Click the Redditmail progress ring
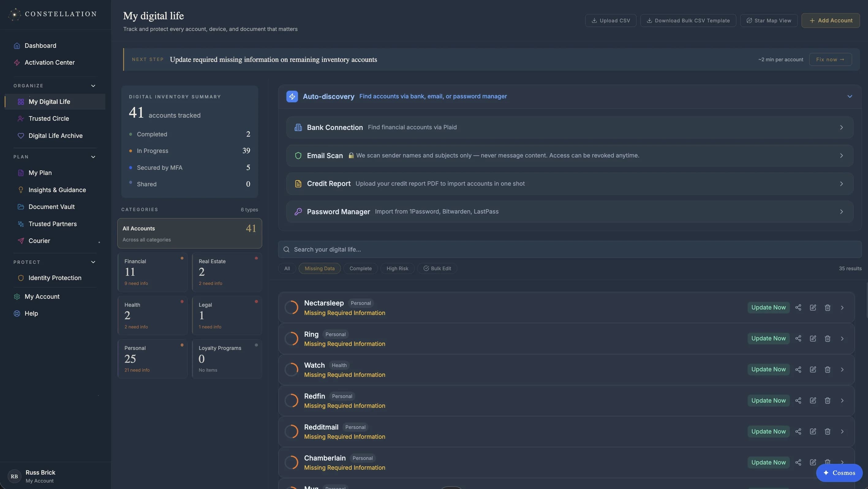The width and height of the screenshot is (868, 489). pyautogui.click(x=291, y=431)
